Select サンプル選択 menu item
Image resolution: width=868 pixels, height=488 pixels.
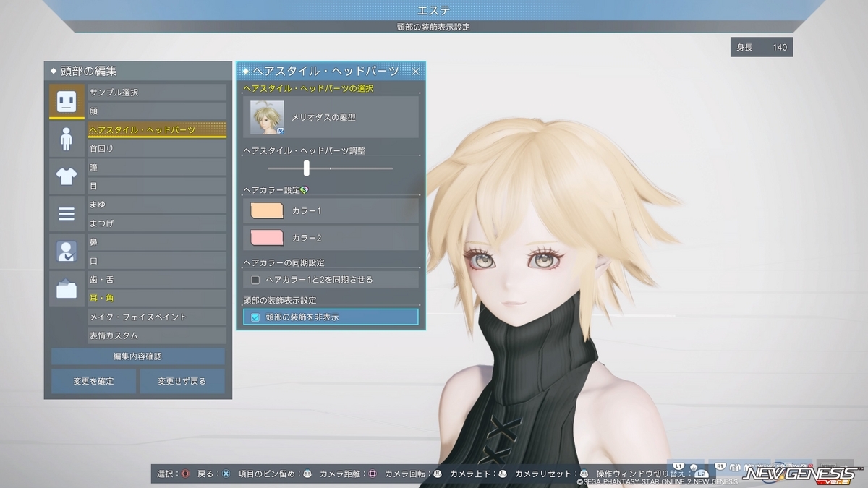(x=157, y=93)
